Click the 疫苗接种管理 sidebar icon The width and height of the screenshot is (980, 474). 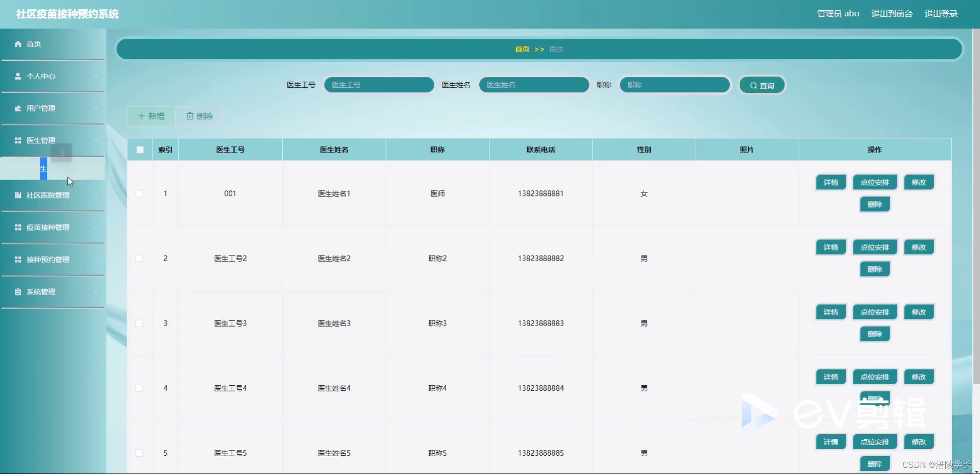click(x=17, y=227)
